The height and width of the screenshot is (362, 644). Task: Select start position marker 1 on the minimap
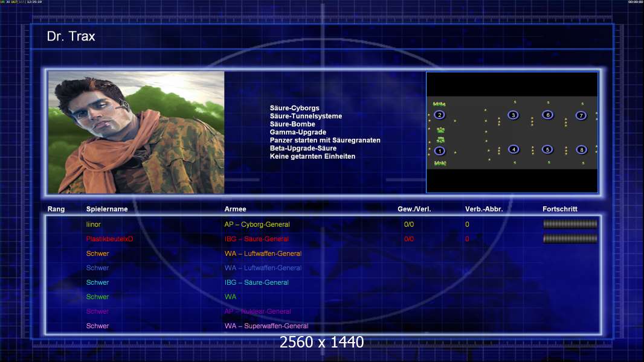[x=440, y=151]
